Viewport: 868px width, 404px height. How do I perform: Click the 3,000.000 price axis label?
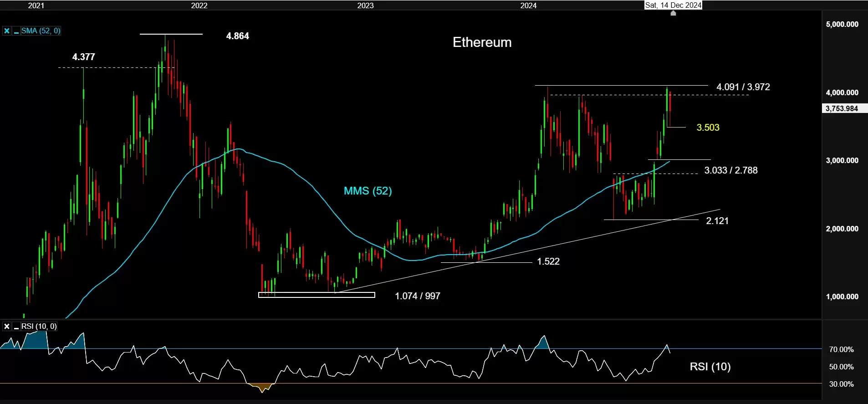842,160
